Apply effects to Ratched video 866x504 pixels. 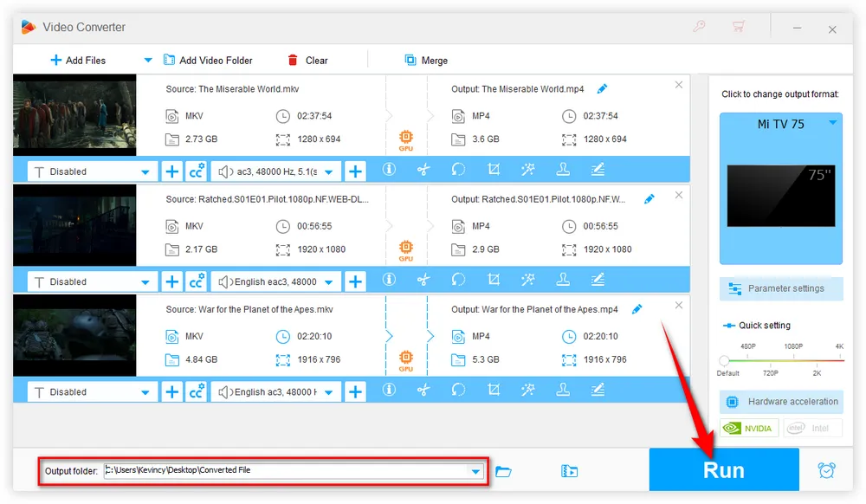528,280
